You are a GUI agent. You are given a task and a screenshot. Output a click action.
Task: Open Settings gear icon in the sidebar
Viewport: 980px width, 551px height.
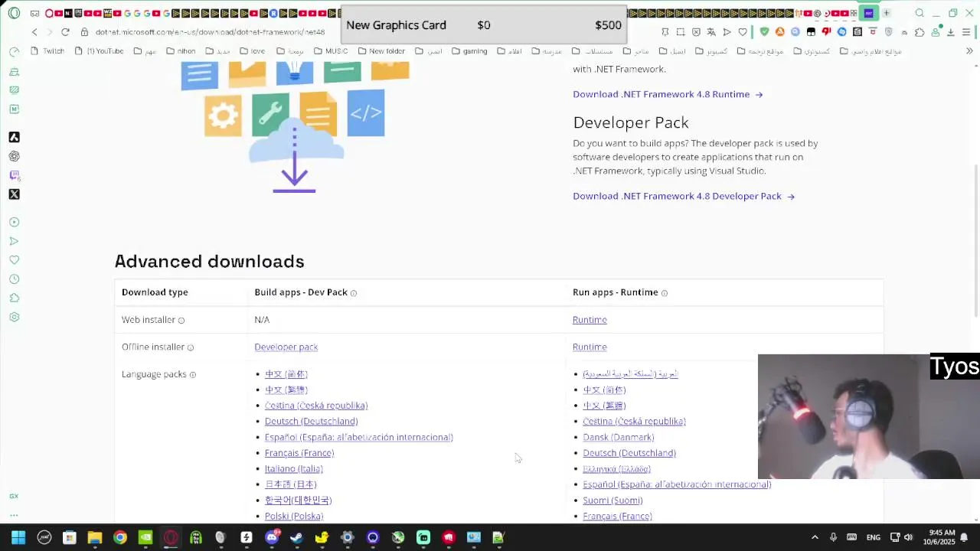[x=14, y=318]
